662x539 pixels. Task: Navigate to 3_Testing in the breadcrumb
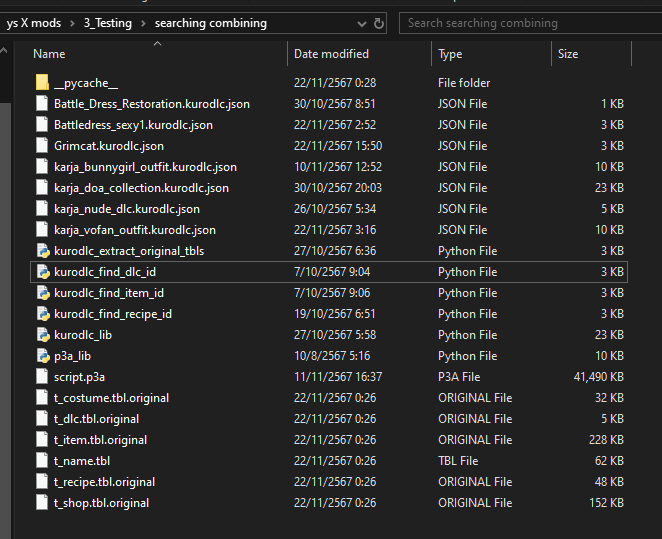[108, 23]
